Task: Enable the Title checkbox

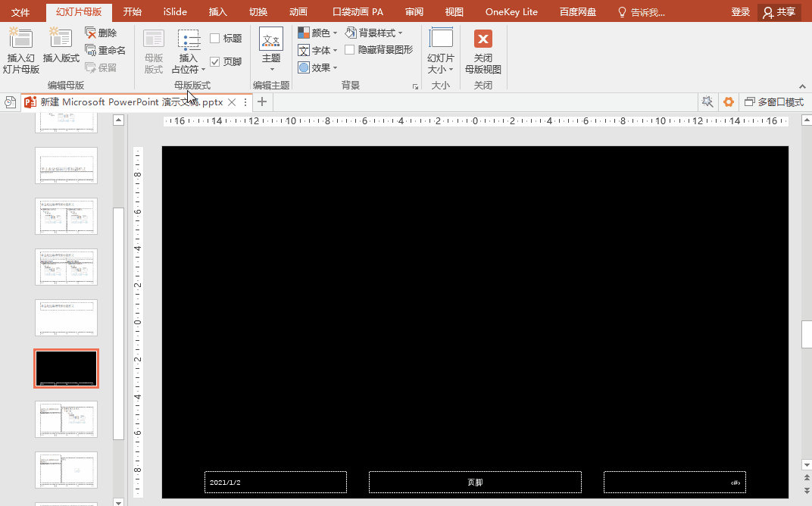Action: (x=215, y=39)
